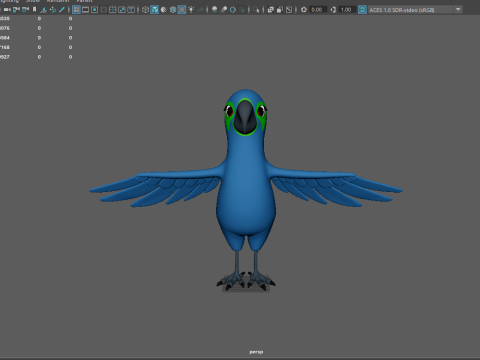This screenshot has height=360, width=480.
Task: Toggle the viewport Shadows icon
Action: (x=200, y=10)
